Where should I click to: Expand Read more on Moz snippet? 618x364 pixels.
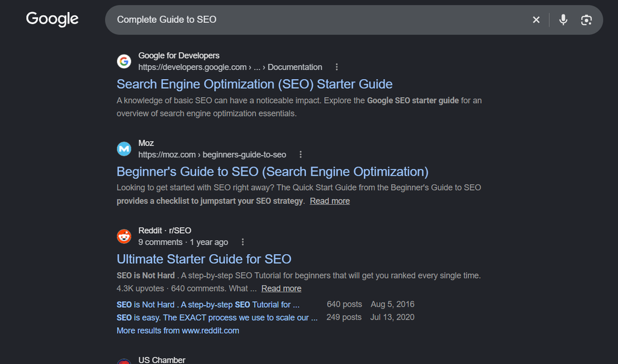(330, 201)
